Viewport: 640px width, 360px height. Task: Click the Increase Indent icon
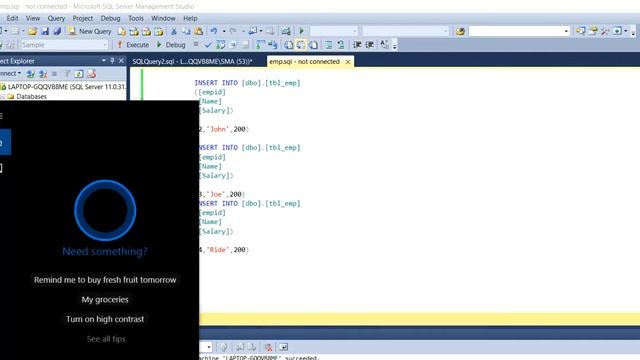[x=369, y=45]
